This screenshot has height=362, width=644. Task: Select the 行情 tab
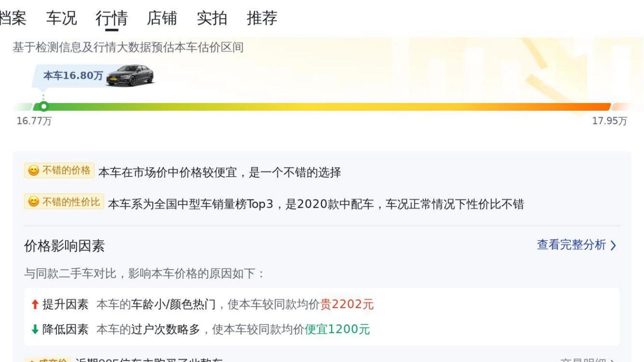111,18
